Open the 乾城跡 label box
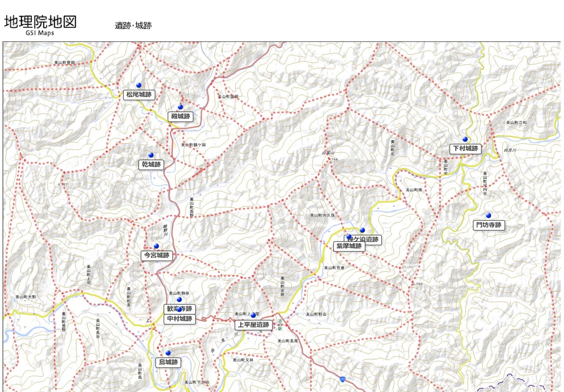This screenshot has height=392, width=564. pos(151,165)
